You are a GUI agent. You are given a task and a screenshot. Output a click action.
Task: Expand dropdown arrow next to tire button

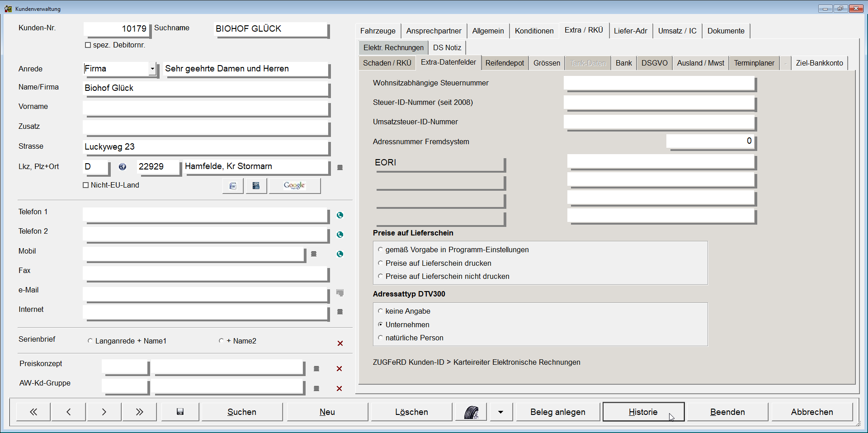500,412
